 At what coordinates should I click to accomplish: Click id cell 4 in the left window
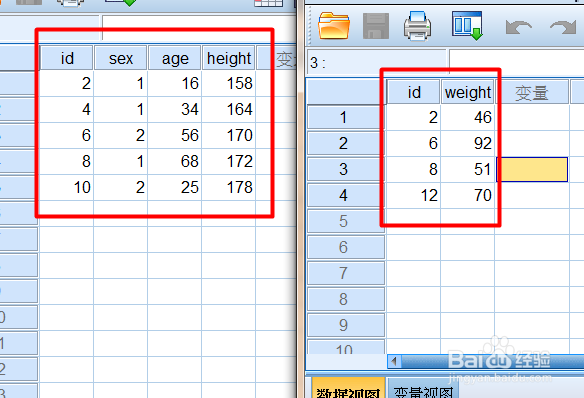67,109
